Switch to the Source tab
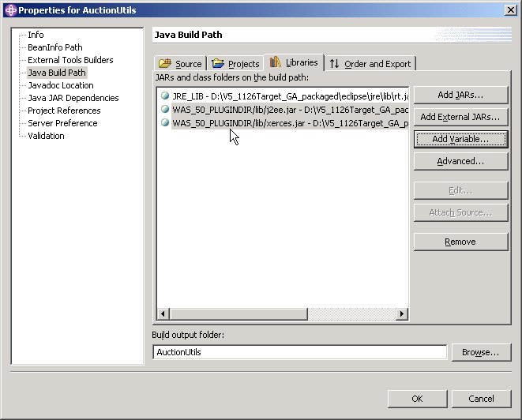 coord(180,63)
